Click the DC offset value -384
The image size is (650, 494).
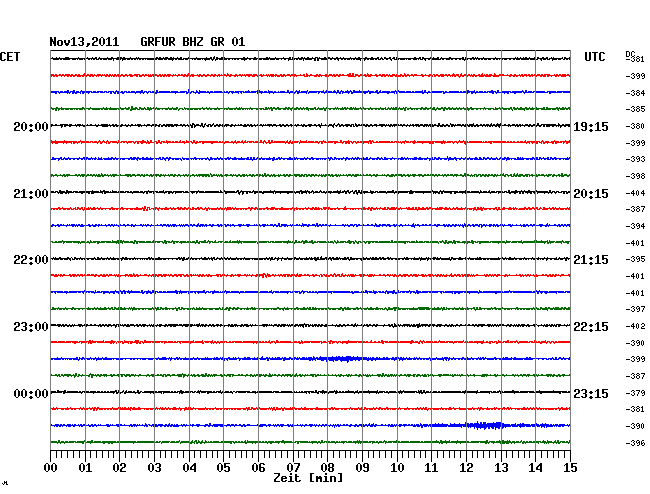click(x=635, y=93)
